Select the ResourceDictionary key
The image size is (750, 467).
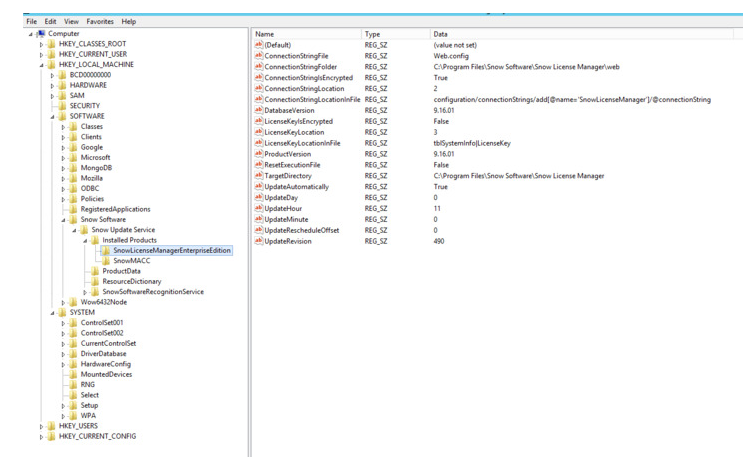132,281
